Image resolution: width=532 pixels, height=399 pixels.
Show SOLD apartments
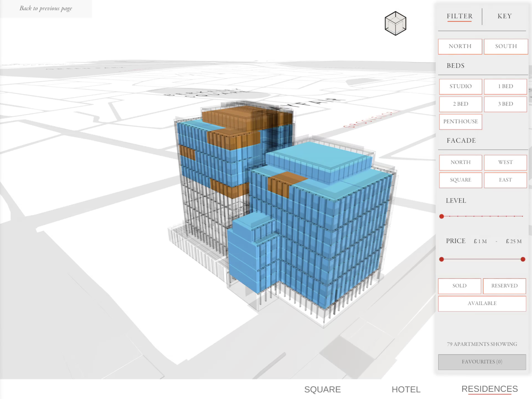pos(459,286)
